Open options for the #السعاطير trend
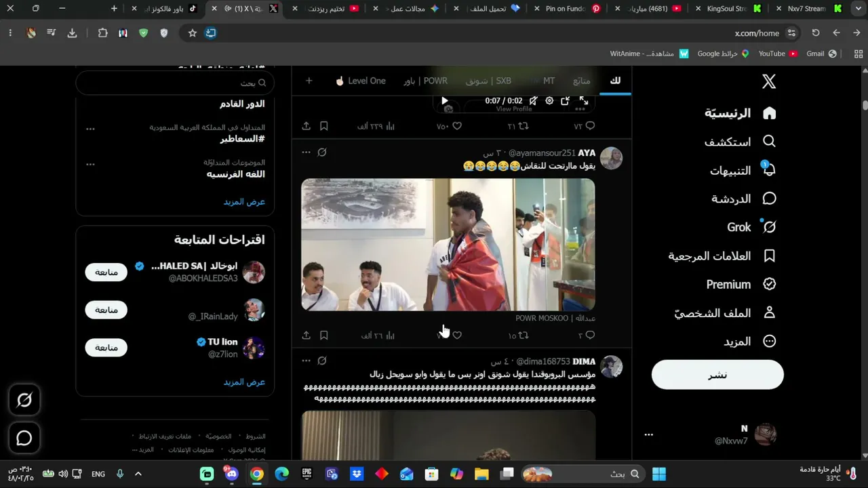 coord(90,129)
